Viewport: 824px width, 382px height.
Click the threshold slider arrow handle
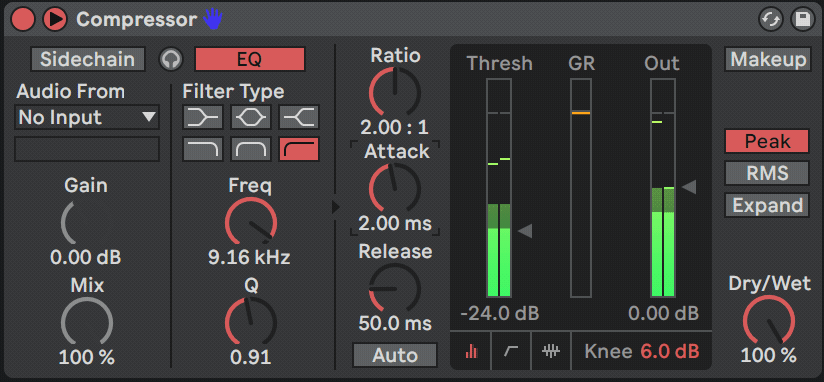point(526,230)
